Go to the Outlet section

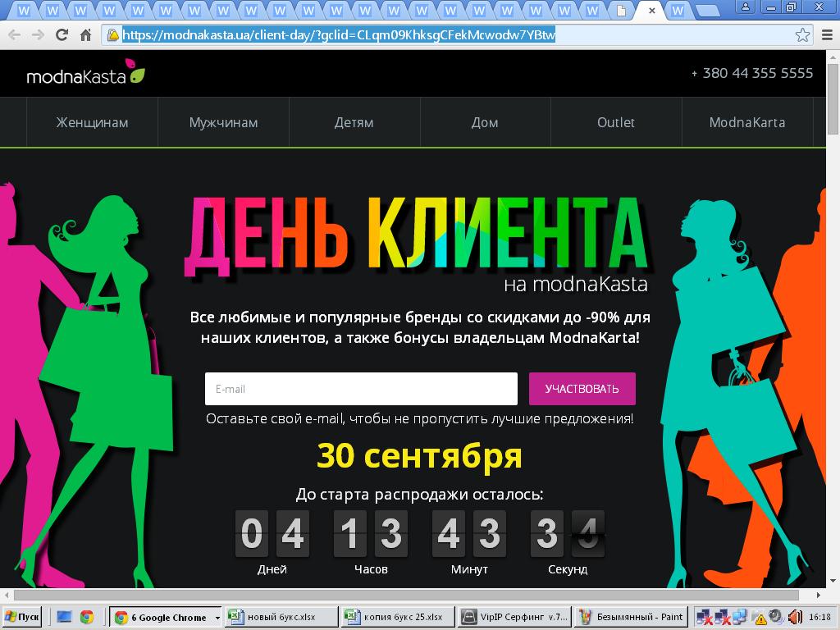click(x=616, y=123)
